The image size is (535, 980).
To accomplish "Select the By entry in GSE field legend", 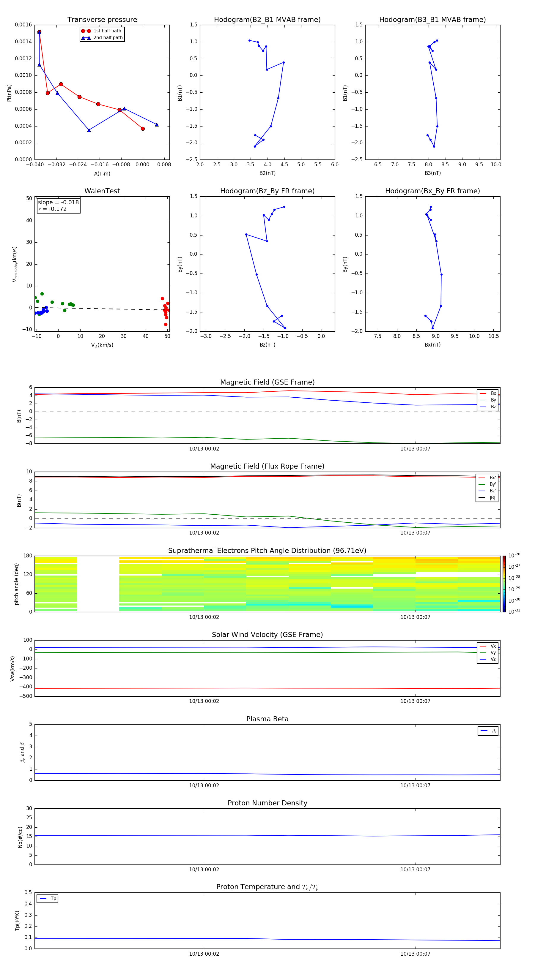I will tap(488, 400).
